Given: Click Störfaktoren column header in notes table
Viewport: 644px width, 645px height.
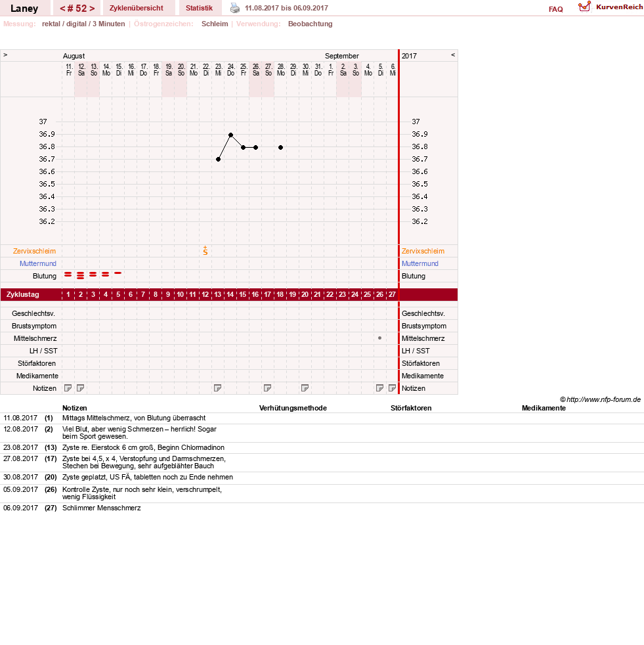Looking at the screenshot, I should 411,408.
